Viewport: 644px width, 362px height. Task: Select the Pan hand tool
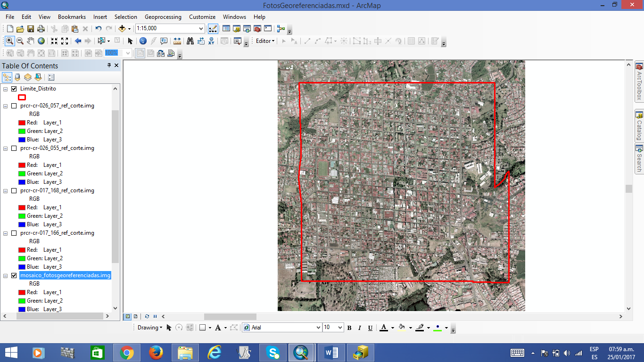point(31,41)
